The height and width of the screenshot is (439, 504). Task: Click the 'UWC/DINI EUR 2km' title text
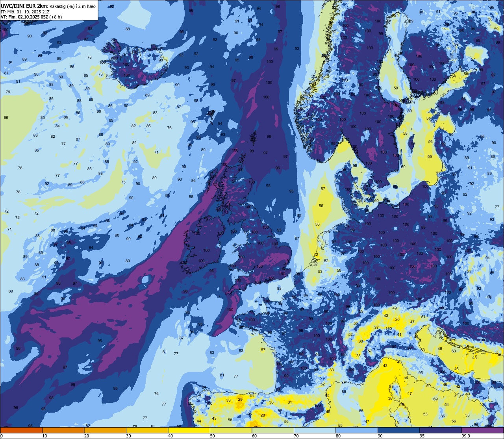pos(24,6)
